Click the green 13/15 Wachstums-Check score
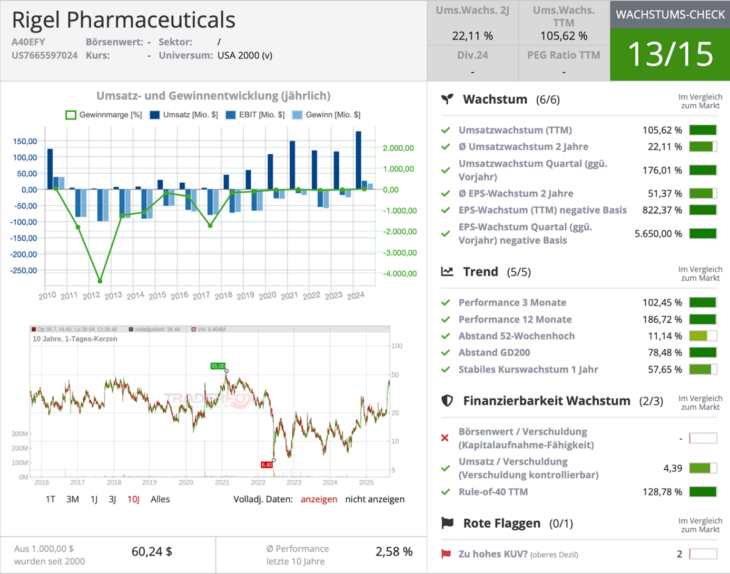 click(670, 54)
